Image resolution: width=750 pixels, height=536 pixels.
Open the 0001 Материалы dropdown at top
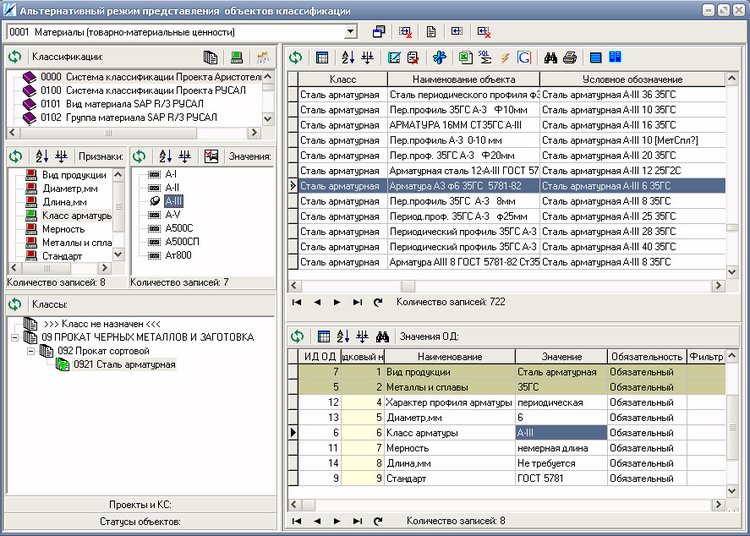[x=349, y=33]
